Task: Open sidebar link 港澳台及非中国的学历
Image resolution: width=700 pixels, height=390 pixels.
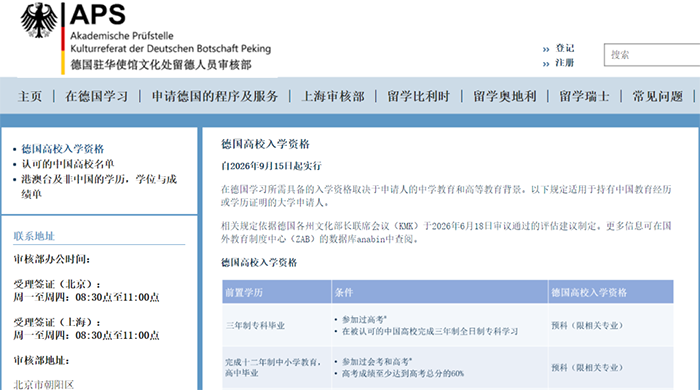Action: pyautogui.click(x=99, y=187)
